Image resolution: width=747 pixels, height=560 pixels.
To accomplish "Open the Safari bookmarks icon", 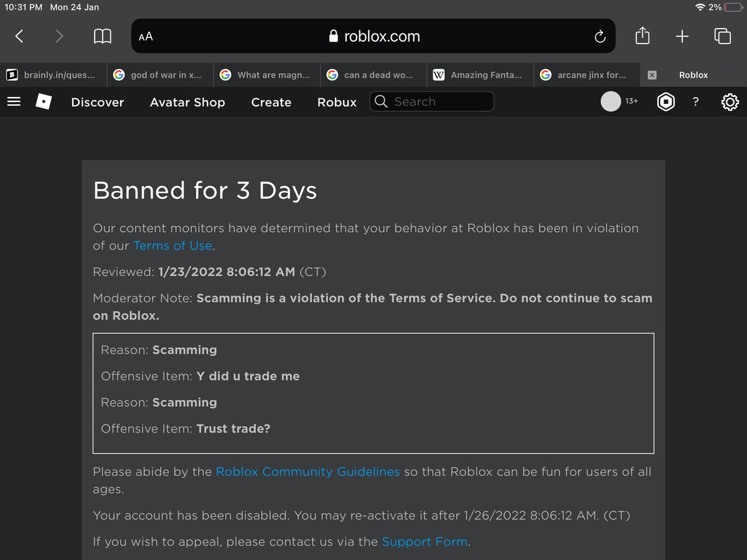I will 103,36.
